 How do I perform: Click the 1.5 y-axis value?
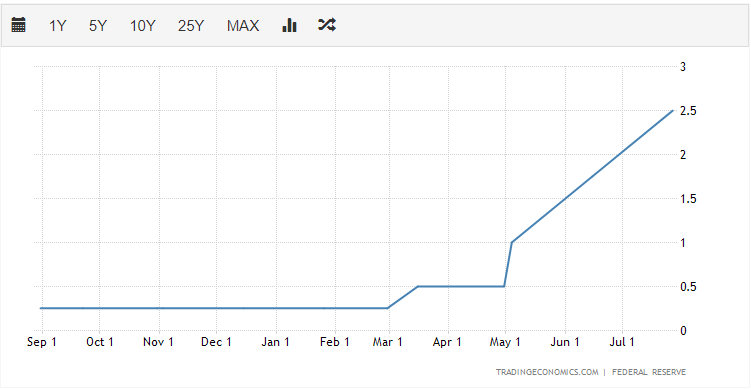click(x=688, y=199)
